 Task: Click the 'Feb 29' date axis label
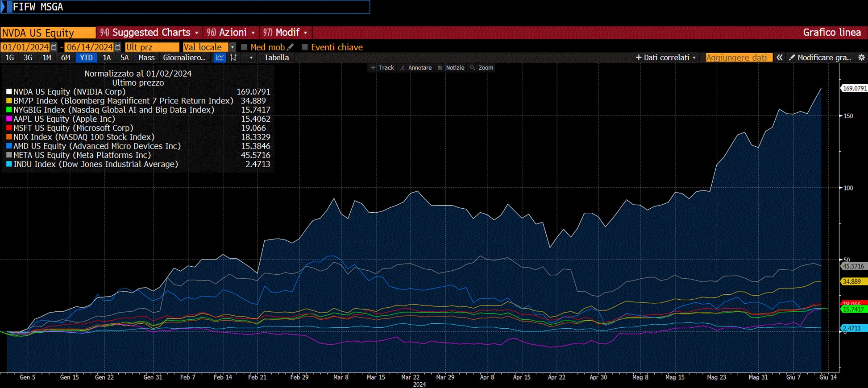(299, 377)
